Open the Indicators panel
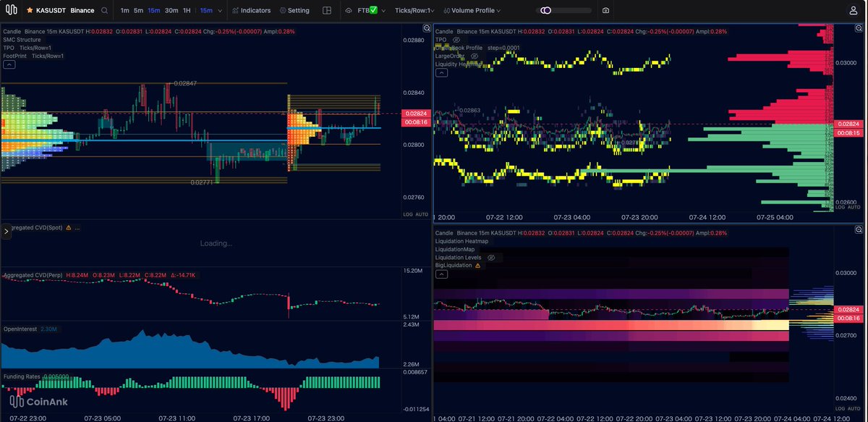The height and width of the screenshot is (422, 868). (x=251, y=11)
